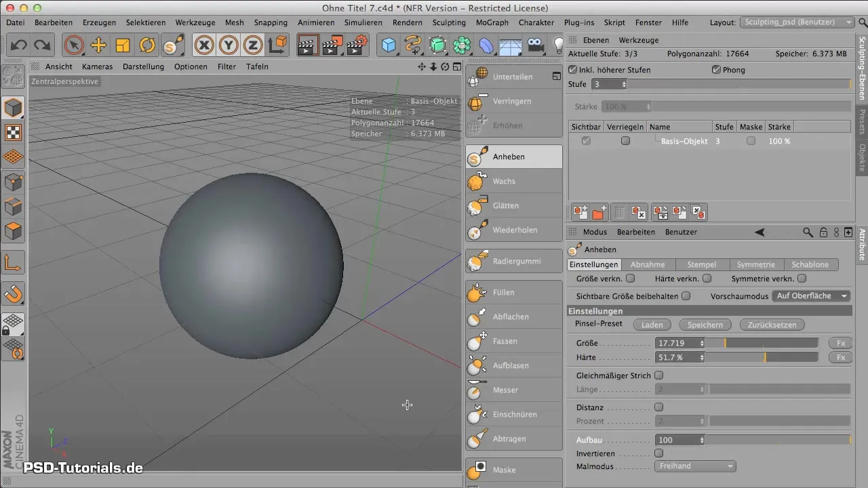The height and width of the screenshot is (488, 868).
Task: Choose the Wachs sculpt brush
Action: click(513, 181)
